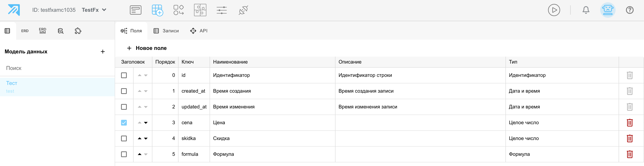Open the sliders settings icon
644x166 pixels.
pos(222,10)
